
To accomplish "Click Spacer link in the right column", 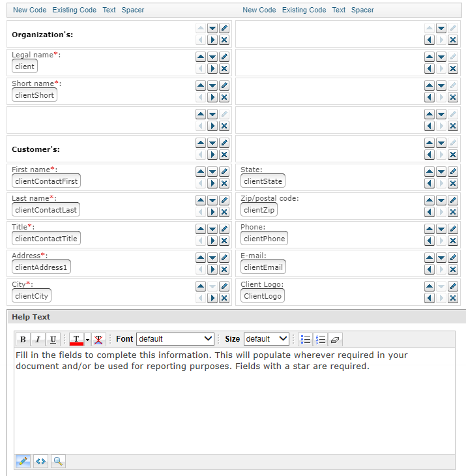I will pos(362,10).
